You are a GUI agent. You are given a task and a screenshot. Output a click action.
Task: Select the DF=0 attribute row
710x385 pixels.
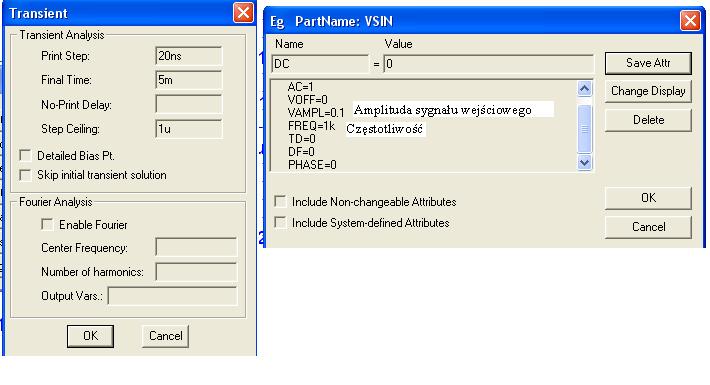(302, 152)
